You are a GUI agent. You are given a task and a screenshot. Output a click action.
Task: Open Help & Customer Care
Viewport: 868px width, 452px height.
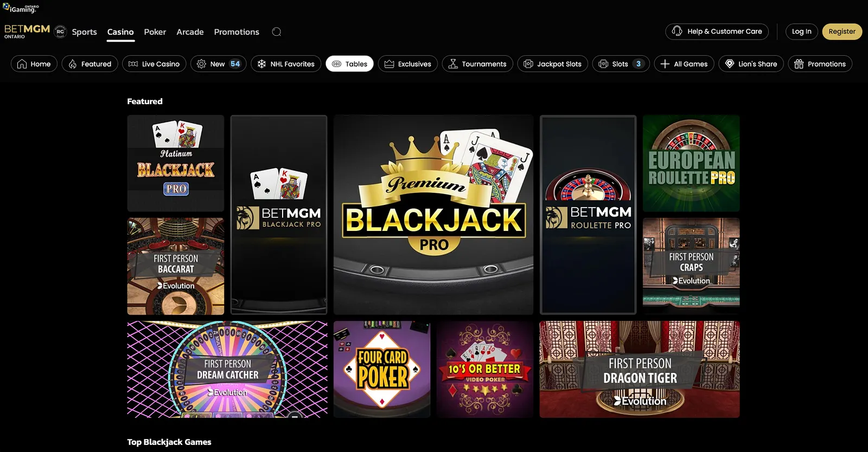tap(717, 31)
